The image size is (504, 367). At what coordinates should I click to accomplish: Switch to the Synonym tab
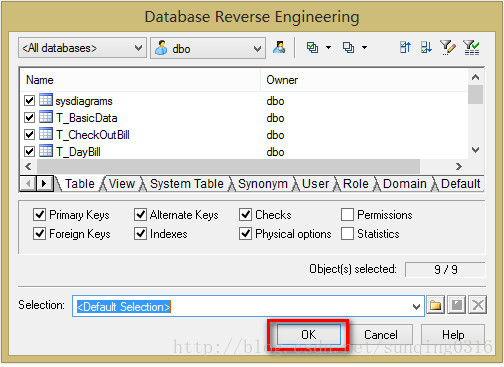click(x=263, y=184)
